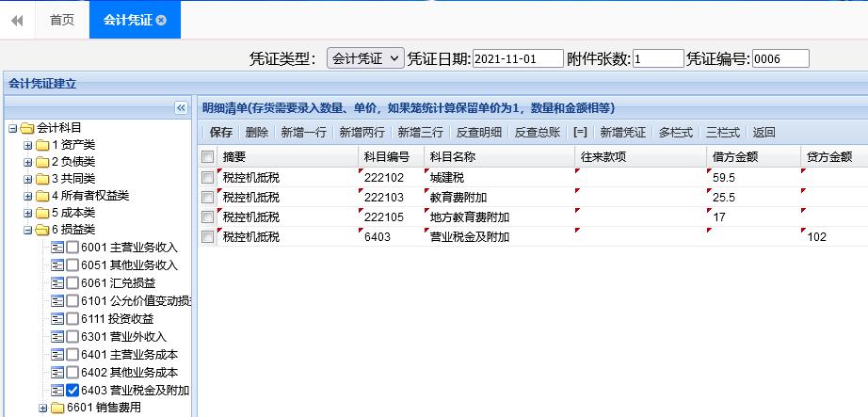Viewport: 868px width, 417px height.
Task: Switch to the 首页 tab
Action: click(x=62, y=20)
